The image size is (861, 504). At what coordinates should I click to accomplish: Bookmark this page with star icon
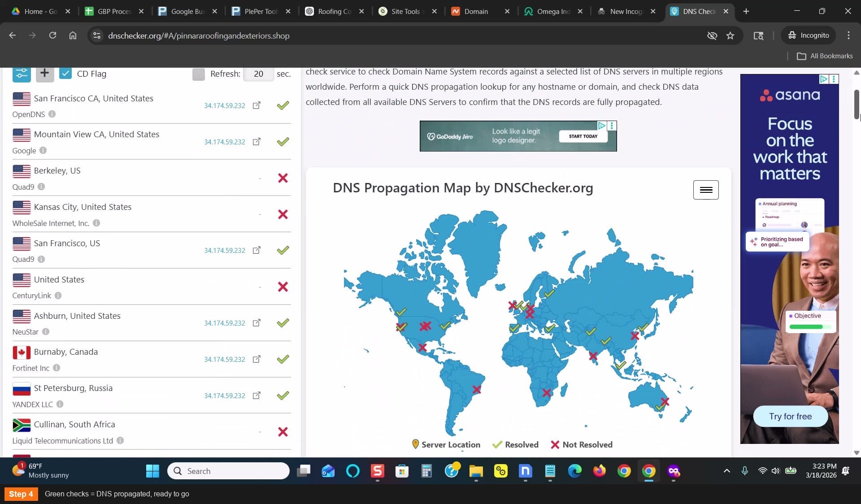730,35
